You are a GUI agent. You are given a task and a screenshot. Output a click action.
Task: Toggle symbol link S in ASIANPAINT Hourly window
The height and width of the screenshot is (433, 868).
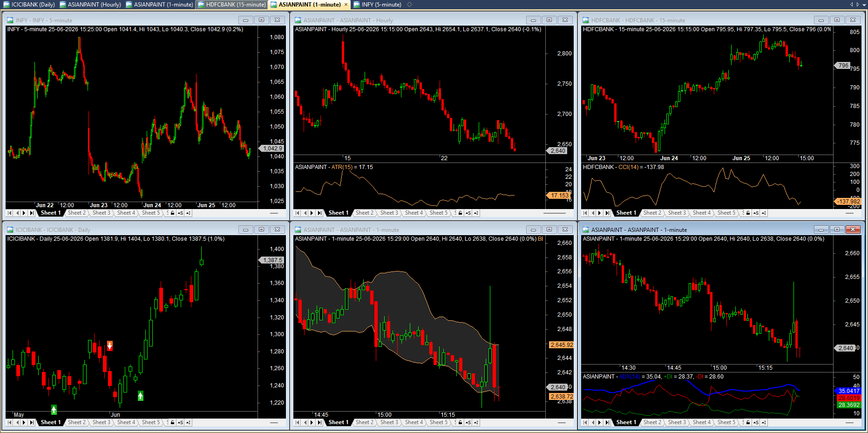[x=468, y=213]
